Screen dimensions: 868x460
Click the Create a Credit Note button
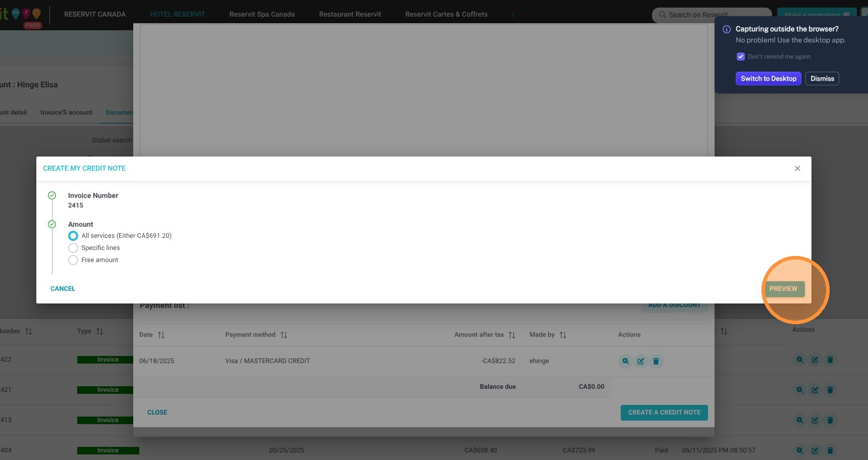(664, 413)
